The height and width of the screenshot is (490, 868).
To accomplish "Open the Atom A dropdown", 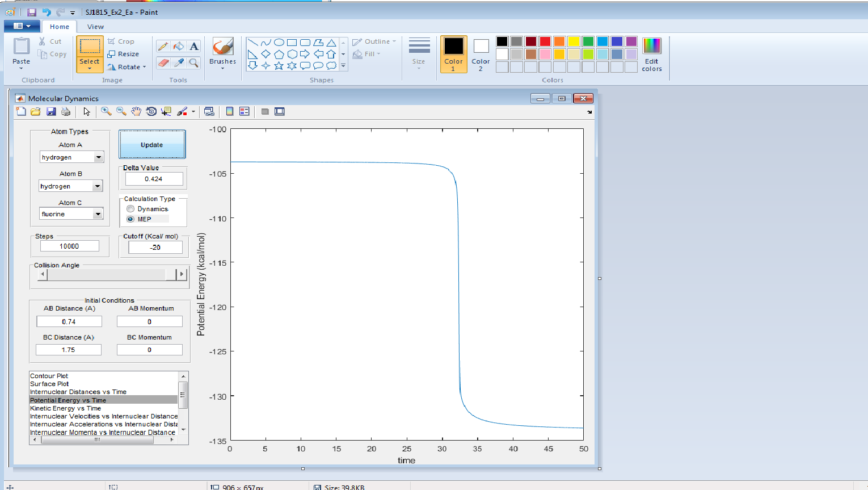I will [99, 157].
